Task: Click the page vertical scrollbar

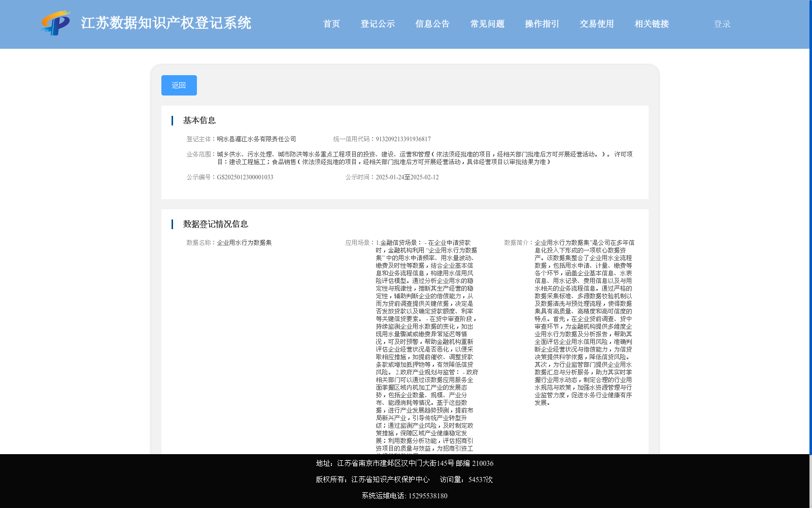Action: (x=810, y=229)
